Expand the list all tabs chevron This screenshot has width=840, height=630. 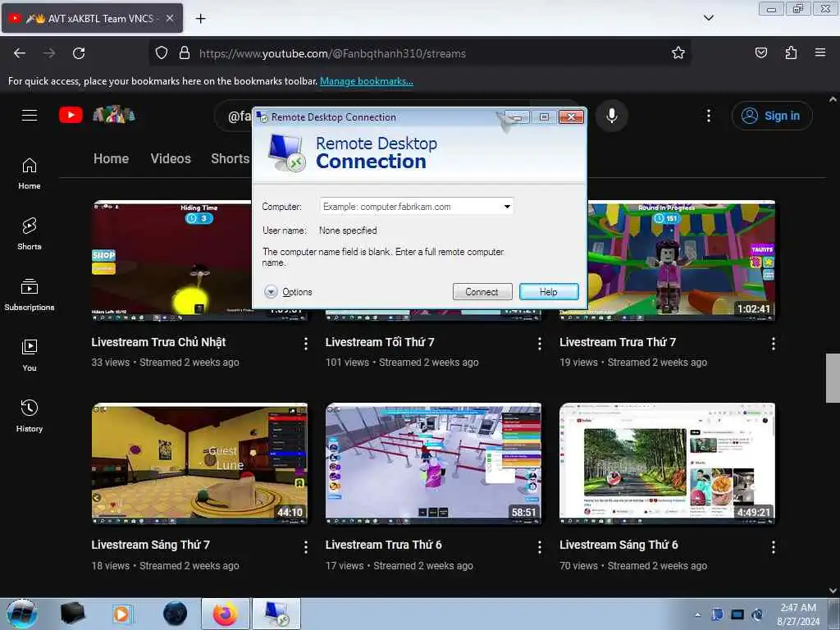tap(708, 18)
